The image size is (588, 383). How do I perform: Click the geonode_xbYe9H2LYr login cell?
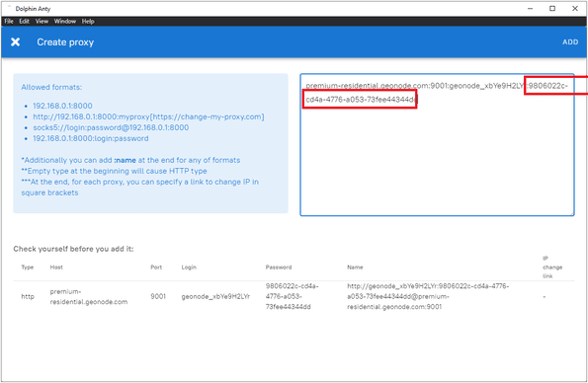click(215, 296)
